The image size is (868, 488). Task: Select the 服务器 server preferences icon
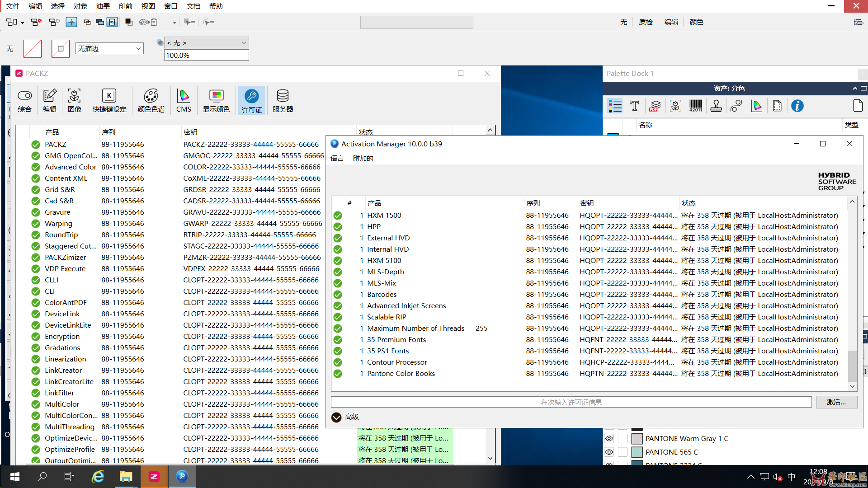283,100
